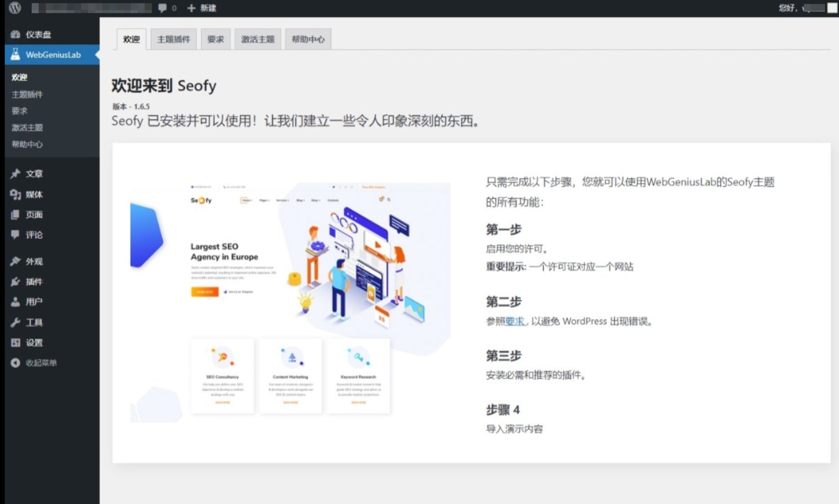This screenshot has height=504, width=839.
Task: Click the 用户 person icon
Action: tap(15, 302)
